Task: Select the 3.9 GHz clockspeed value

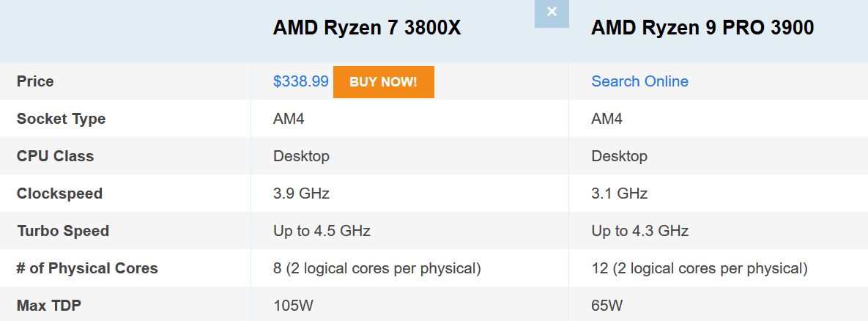Action: point(301,193)
